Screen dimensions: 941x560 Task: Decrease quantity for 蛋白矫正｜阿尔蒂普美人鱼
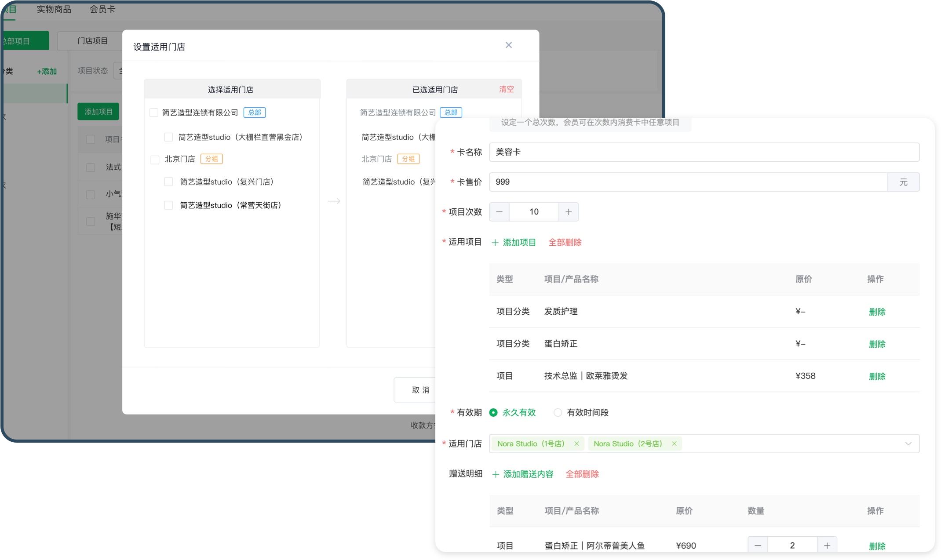coord(758,545)
